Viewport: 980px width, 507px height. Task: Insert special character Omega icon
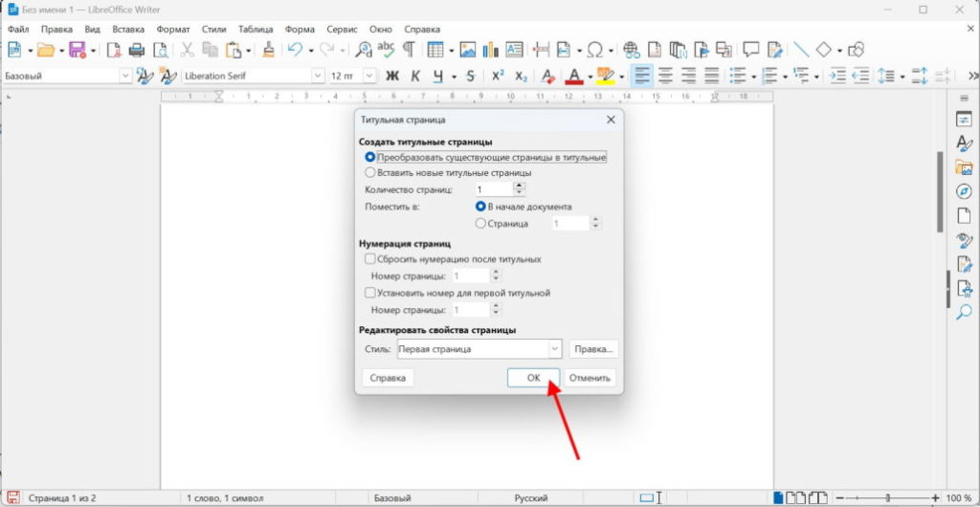(595, 50)
